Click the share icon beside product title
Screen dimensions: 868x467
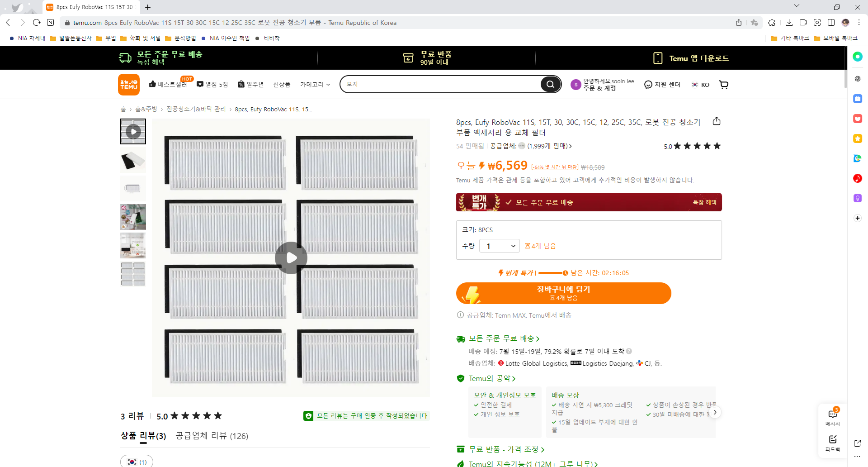(x=717, y=121)
